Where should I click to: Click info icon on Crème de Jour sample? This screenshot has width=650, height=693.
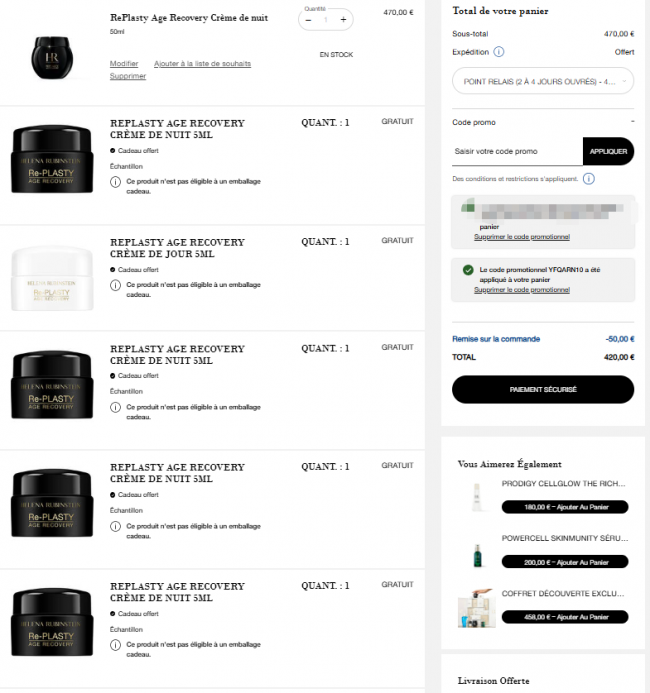click(x=115, y=285)
